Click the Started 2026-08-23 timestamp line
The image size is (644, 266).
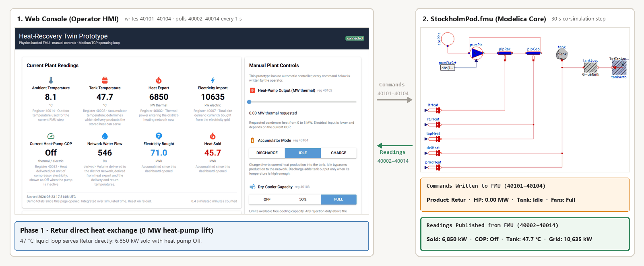(x=51, y=197)
